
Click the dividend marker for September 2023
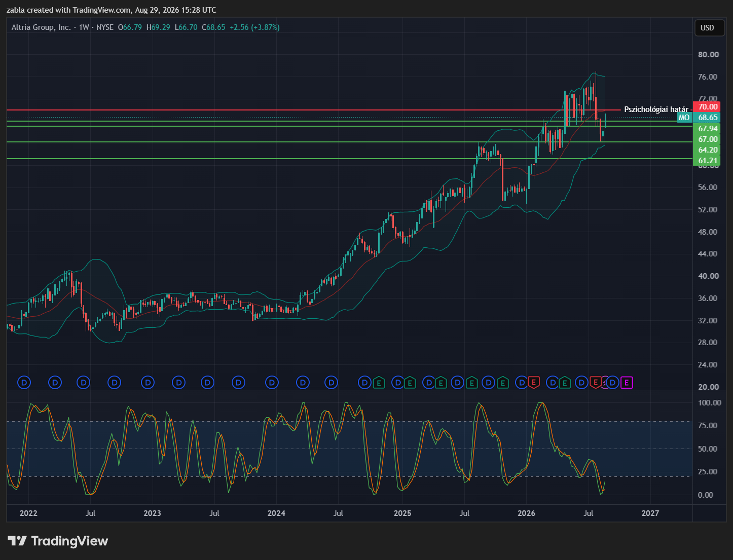click(238, 383)
